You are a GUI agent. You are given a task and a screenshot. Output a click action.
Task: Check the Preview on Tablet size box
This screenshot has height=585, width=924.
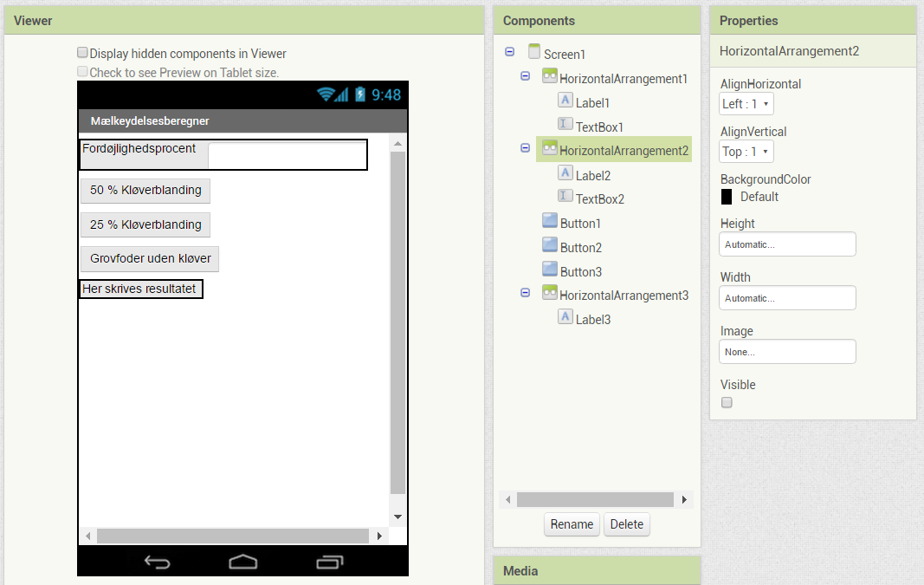pyautogui.click(x=83, y=72)
